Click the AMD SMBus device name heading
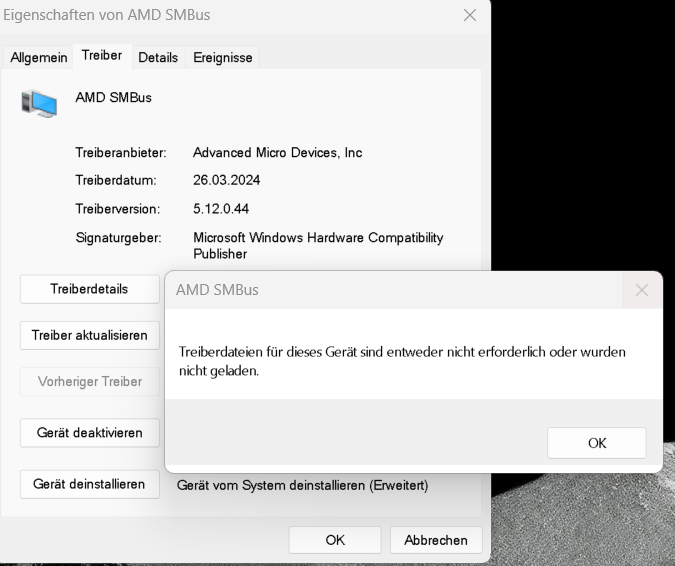 point(114,97)
